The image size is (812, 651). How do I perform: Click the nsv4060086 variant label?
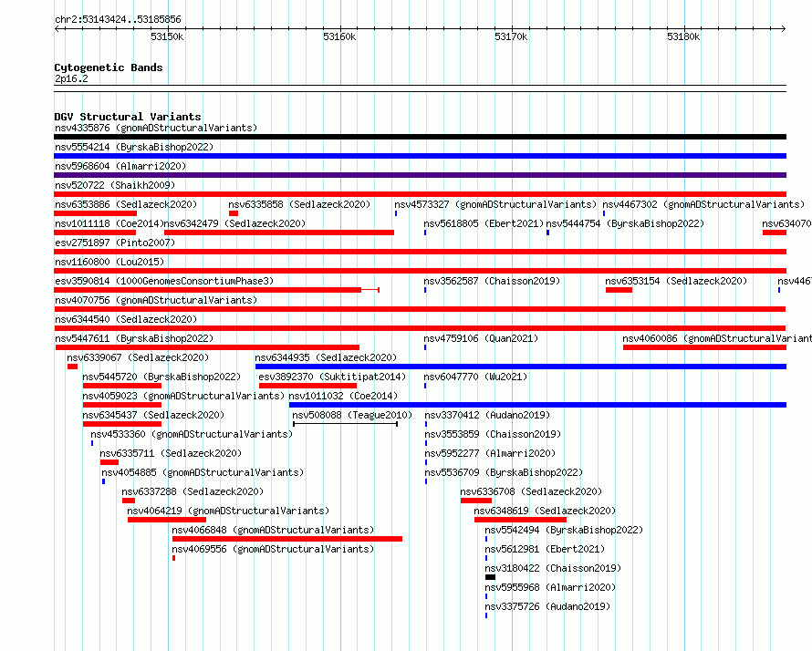click(x=717, y=338)
